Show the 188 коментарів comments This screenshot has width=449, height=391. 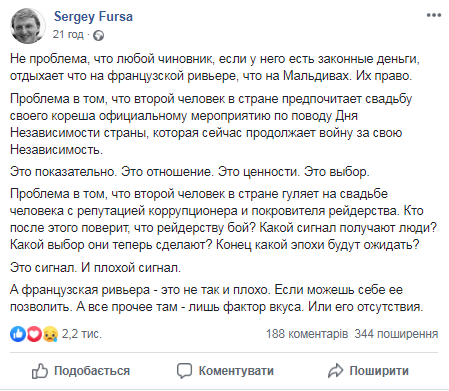tap(307, 334)
